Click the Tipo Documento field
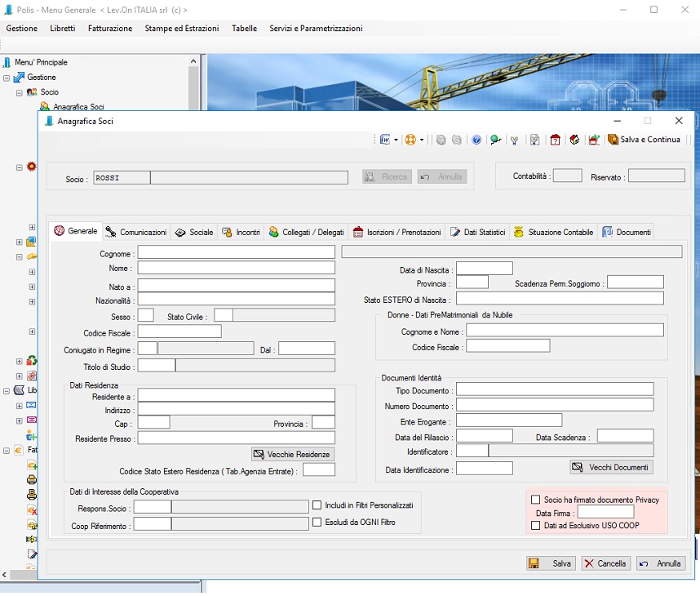The image size is (700, 596). coord(555,389)
